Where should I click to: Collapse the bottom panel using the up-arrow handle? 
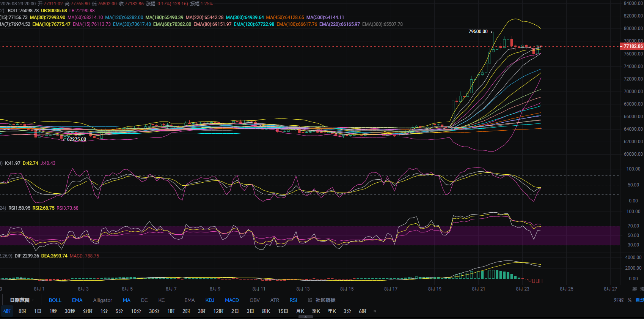point(306,317)
